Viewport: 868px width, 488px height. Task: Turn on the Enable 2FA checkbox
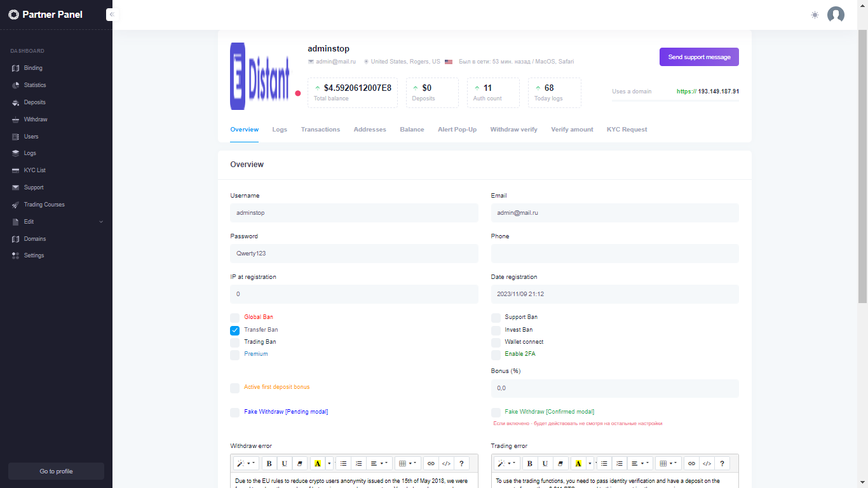coord(496,355)
